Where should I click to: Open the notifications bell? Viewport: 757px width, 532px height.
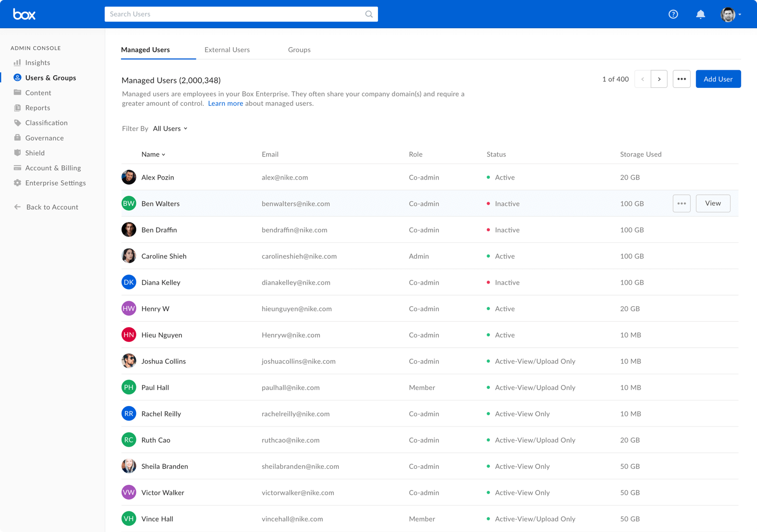[700, 14]
